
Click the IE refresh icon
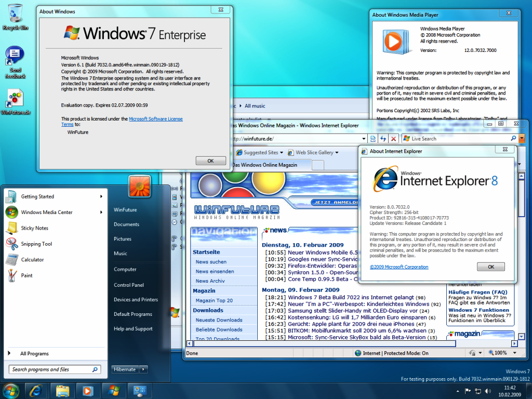pyautogui.click(x=383, y=138)
